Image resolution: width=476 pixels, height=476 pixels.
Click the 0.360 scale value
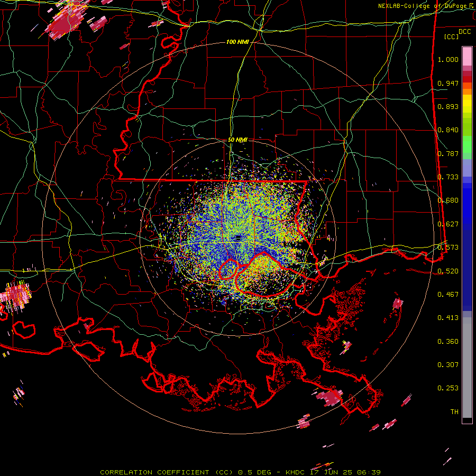tap(448, 342)
